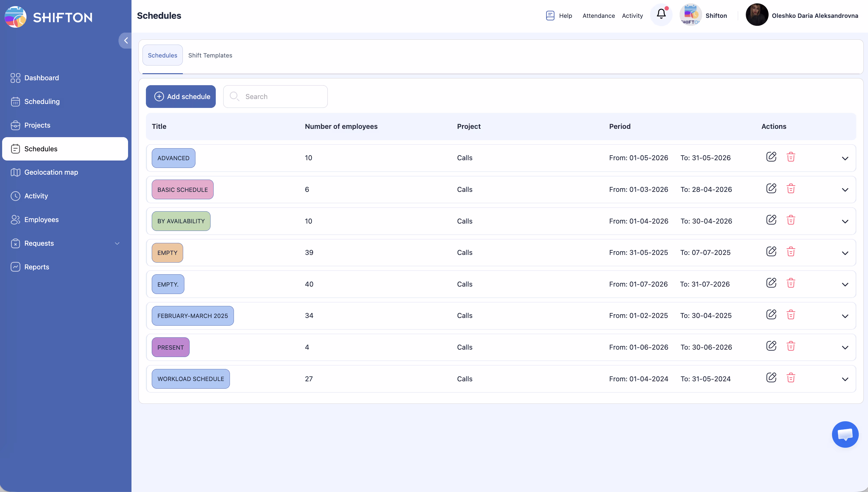The height and width of the screenshot is (492, 868).
Task: Edit the ADVANCED schedule
Action: coord(771,157)
